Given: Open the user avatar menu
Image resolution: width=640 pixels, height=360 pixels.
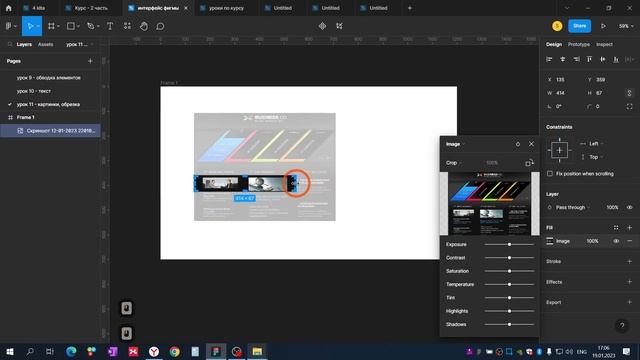Looking at the screenshot, I should pos(557,26).
